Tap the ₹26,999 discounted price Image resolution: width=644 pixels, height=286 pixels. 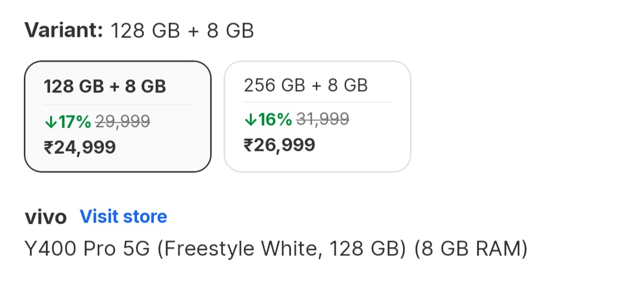point(279,144)
